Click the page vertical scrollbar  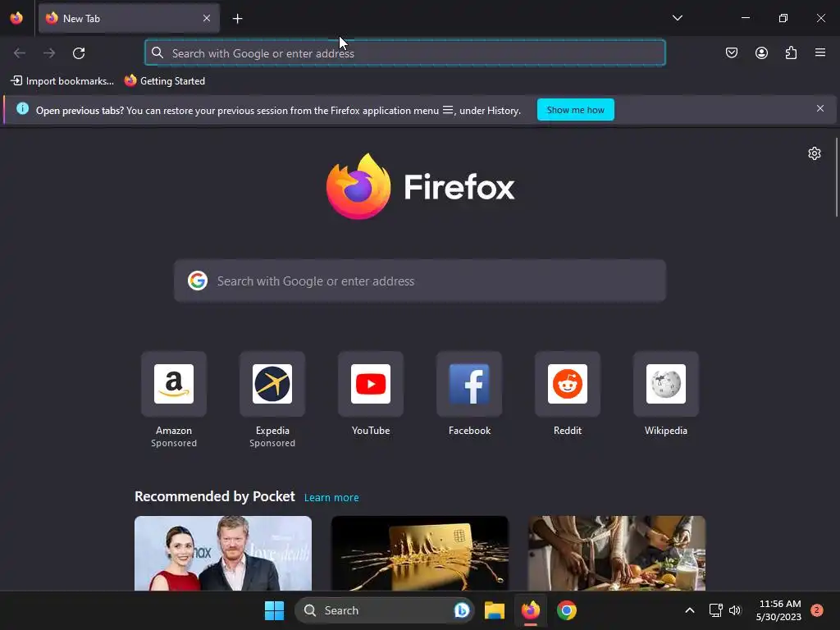(x=836, y=177)
